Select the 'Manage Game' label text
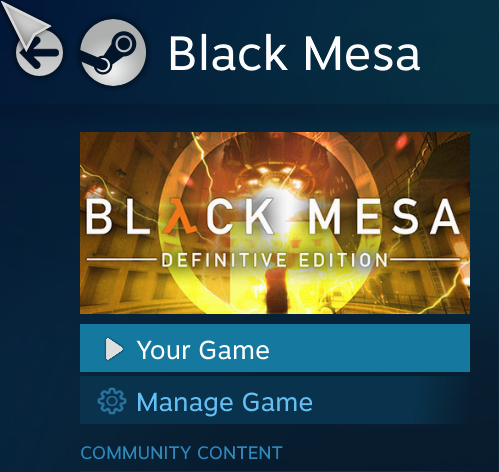This screenshot has height=472, width=499. point(225,402)
